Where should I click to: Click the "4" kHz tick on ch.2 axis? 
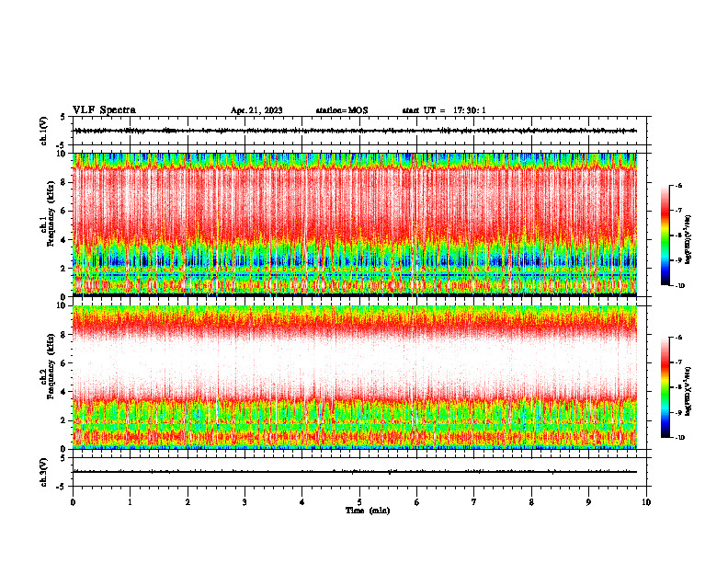pos(63,392)
